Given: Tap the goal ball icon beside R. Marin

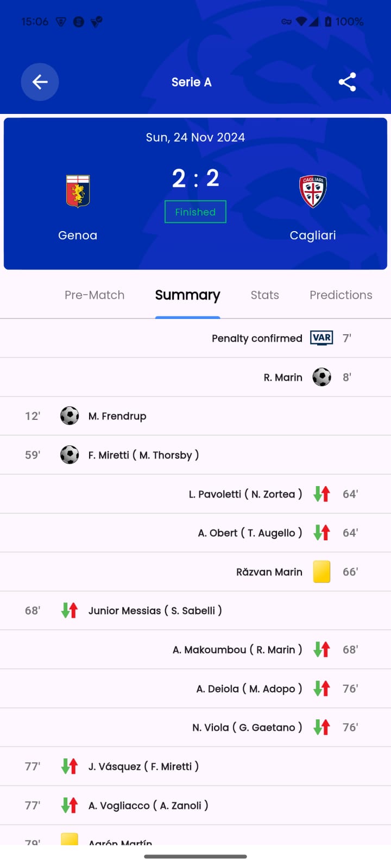Looking at the screenshot, I should [x=321, y=376].
